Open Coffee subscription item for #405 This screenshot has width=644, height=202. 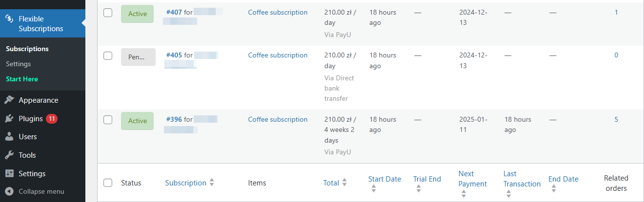pyautogui.click(x=278, y=55)
